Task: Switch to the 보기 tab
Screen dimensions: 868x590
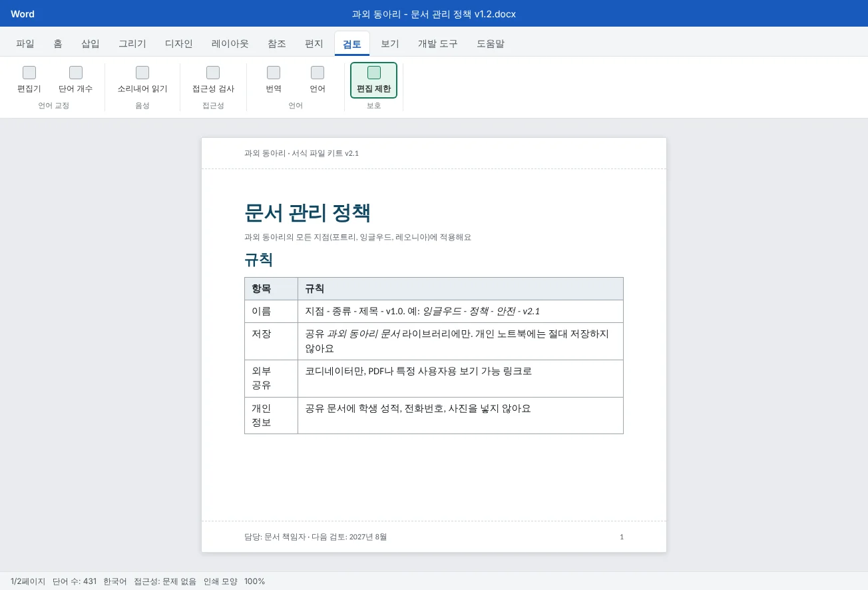Action: pos(390,44)
